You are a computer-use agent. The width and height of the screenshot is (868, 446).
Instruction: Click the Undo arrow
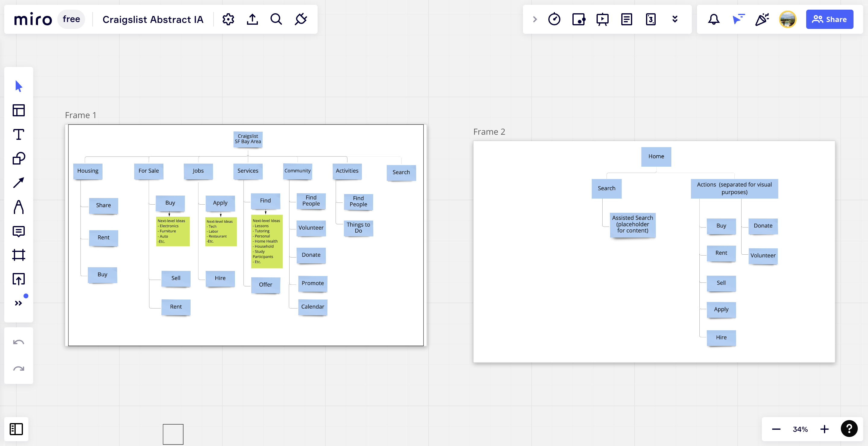(18, 342)
